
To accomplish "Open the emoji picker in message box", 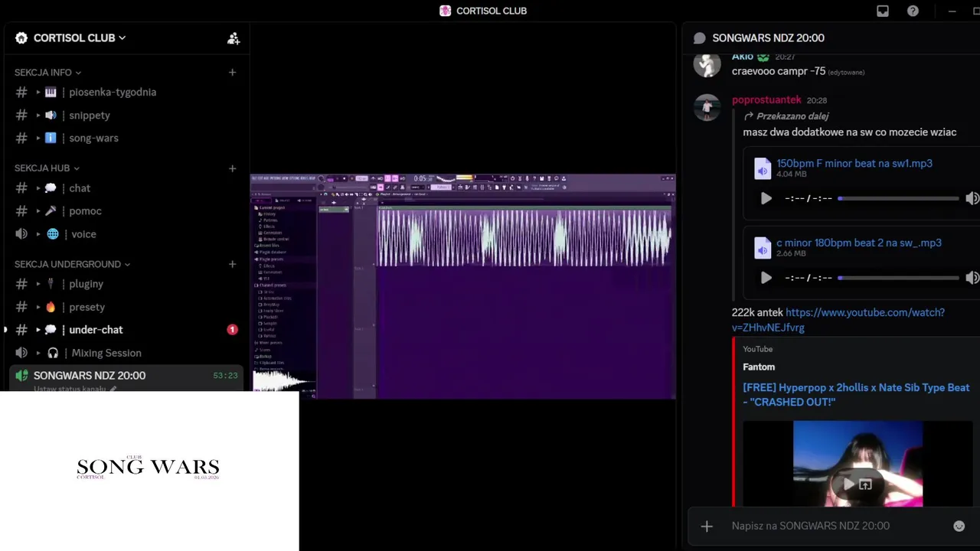I will [x=959, y=526].
